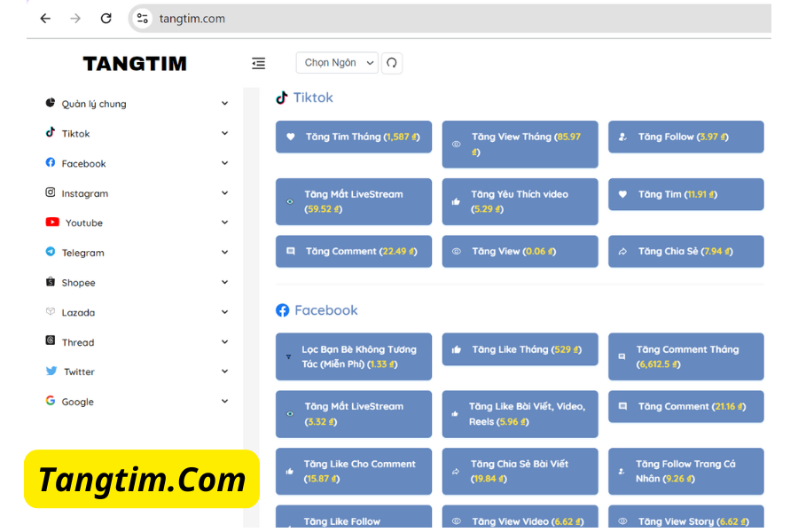This screenshot has width=798, height=532.
Task: Select Tăng View (0.06 ₫)
Action: point(520,252)
